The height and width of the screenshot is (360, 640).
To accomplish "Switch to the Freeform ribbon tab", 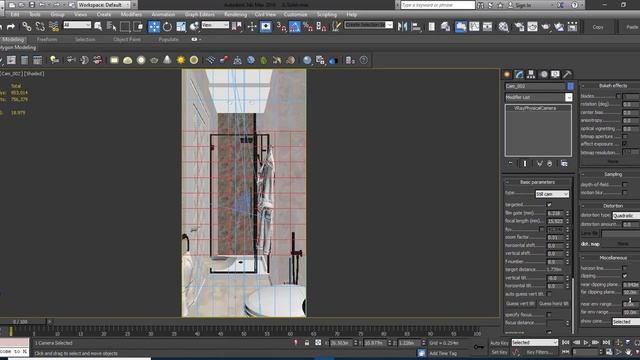I will tap(47, 40).
